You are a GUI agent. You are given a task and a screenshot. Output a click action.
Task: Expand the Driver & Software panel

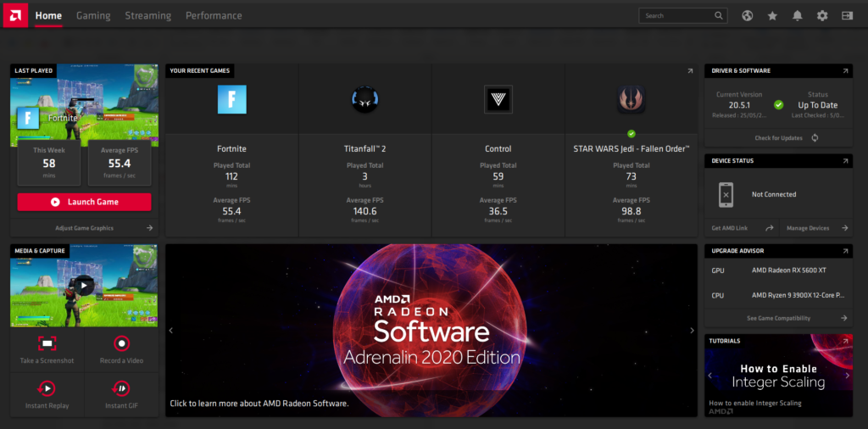pos(845,71)
